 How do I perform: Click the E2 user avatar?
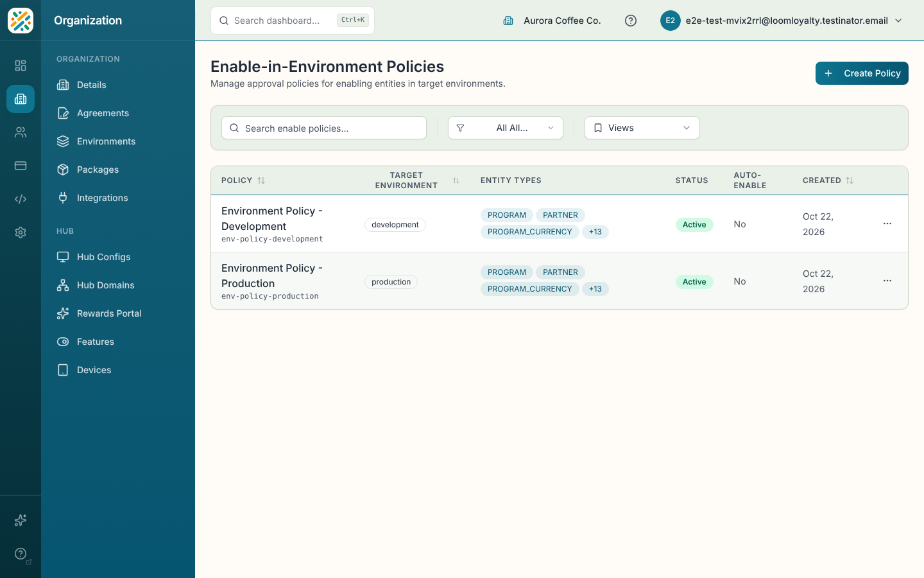click(670, 21)
